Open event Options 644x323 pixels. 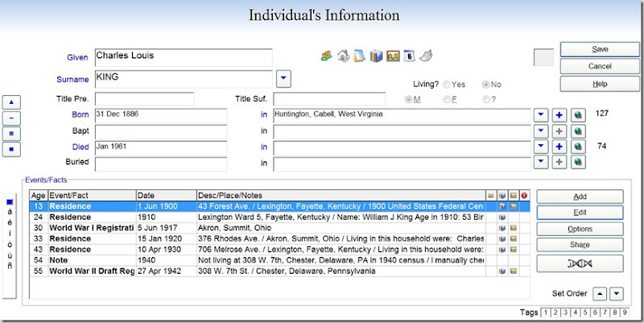tap(580, 229)
